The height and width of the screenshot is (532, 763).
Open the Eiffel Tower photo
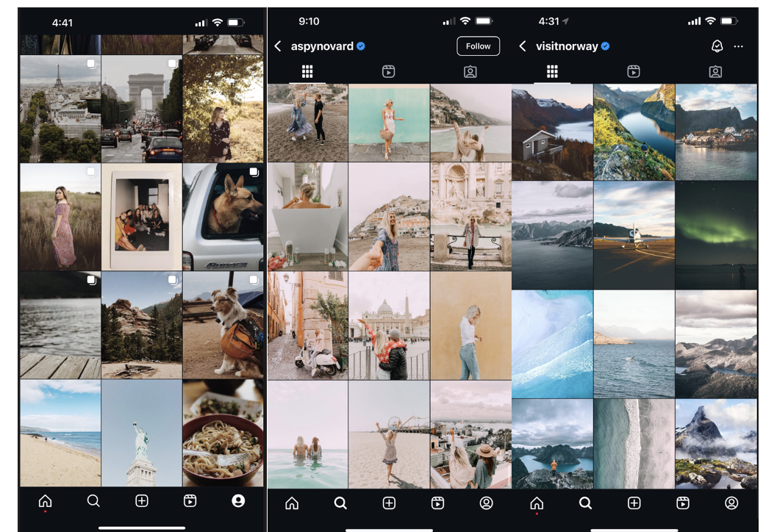point(60,109)
